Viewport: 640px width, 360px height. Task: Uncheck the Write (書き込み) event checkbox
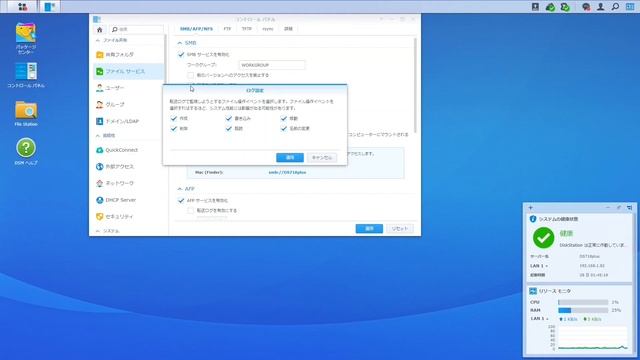[x=229, y=118]
